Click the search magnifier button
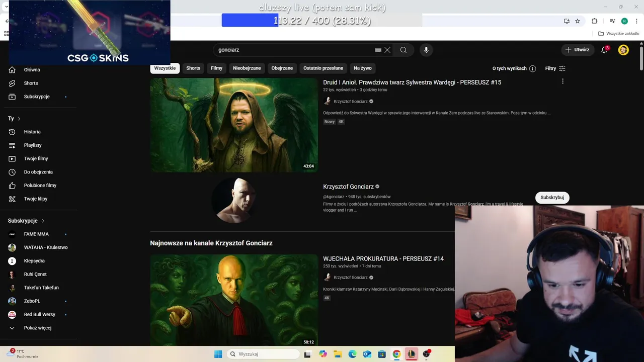The image size is (644, 362). click(x=404, y=50)
